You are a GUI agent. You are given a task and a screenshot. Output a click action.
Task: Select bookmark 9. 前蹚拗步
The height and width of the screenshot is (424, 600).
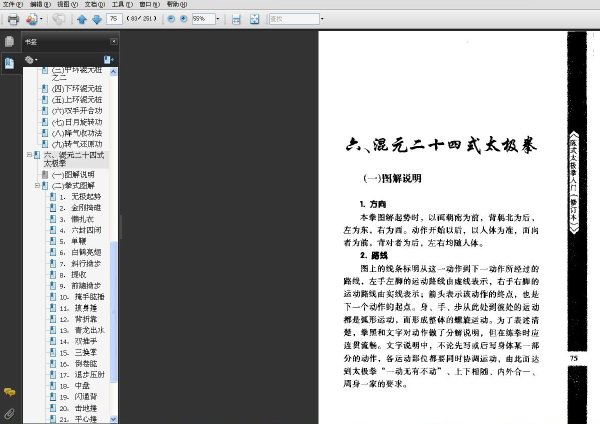click(x=80, y=285)
